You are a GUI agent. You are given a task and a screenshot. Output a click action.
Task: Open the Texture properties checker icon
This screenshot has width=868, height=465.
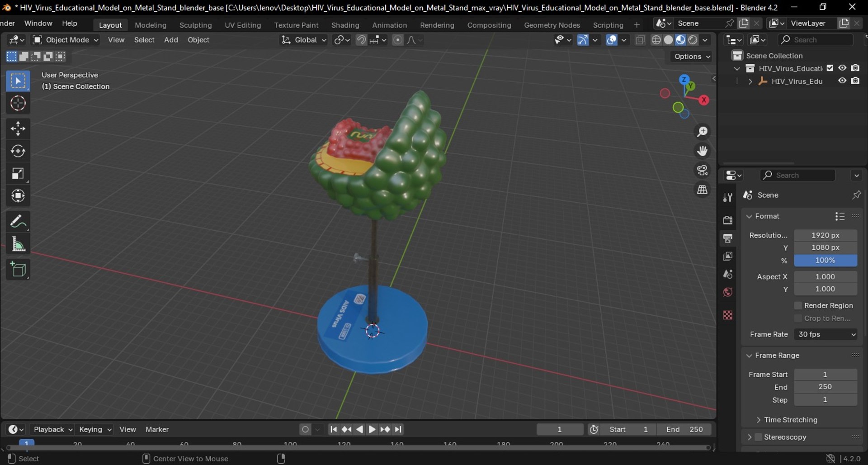tap(728, 315)
